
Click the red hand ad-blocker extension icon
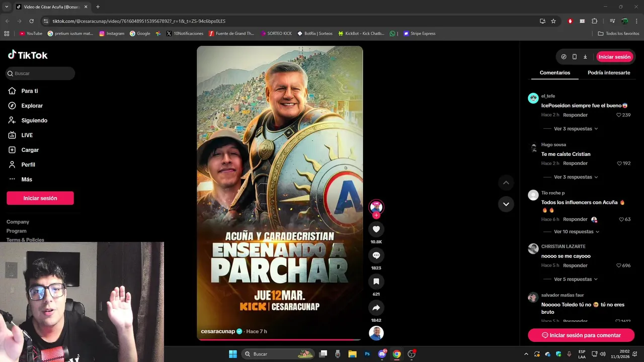click(x=570, y=21)
